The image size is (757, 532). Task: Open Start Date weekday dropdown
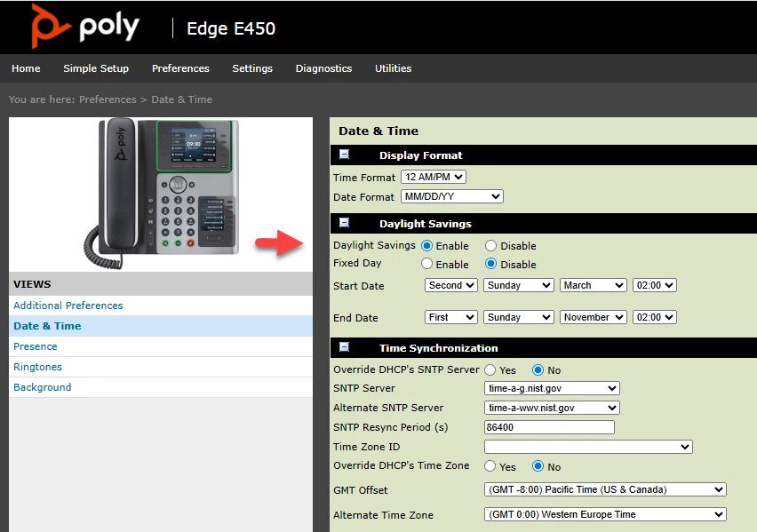(x=519, y=285)
